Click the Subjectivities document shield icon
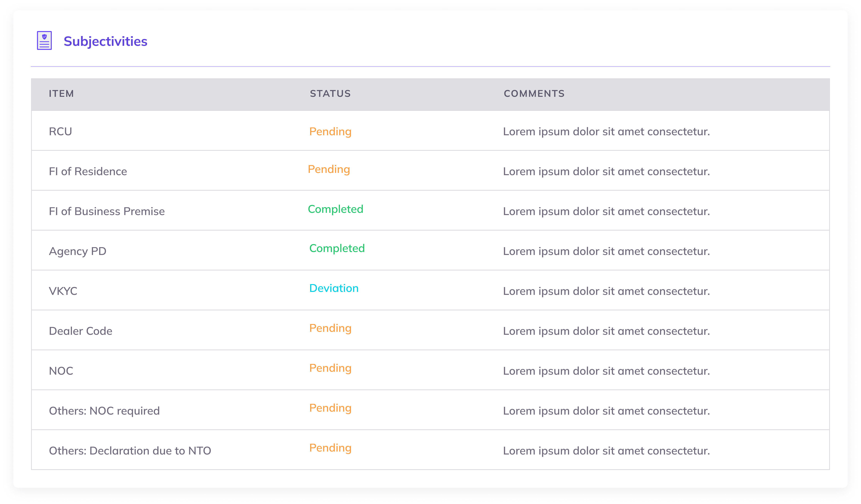The height and width of the screenshot is (504, 861). 44,41
